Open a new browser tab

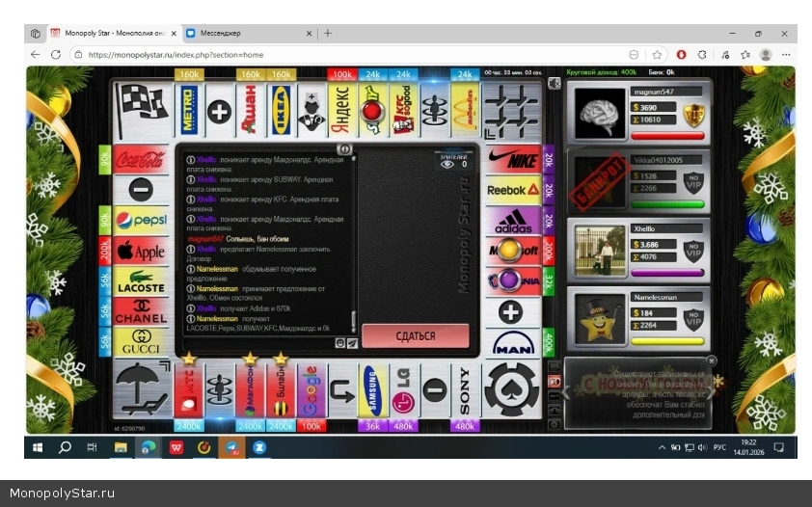328,33
